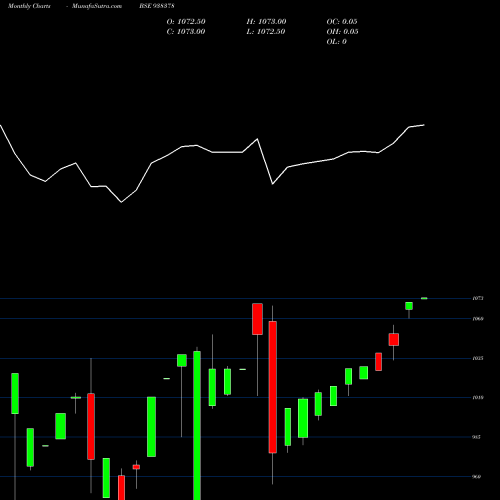This screenshot has width=500, height=500.
Task: Click the 'OH: 0.05' reading
Action: (x=342, y=32)
